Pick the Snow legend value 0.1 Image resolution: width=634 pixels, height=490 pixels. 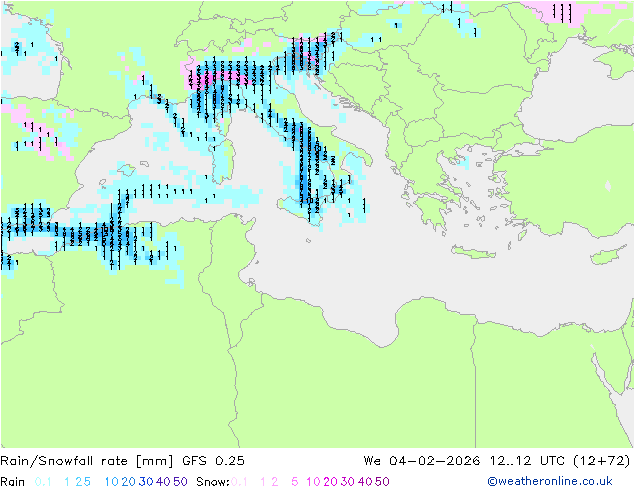[x=239, y=482]
